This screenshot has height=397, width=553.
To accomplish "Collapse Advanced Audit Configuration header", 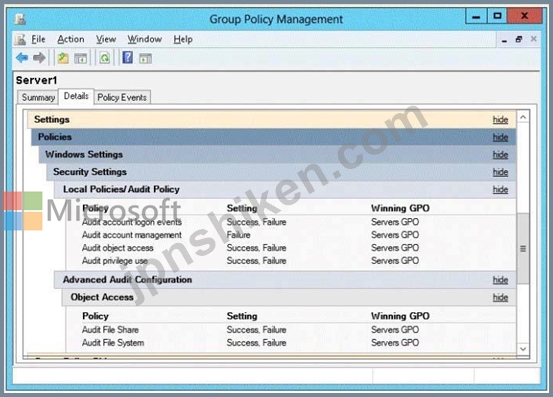I will 285,280.
